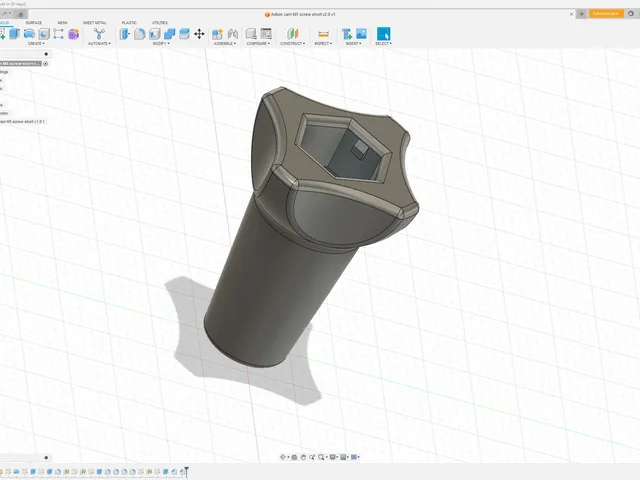
Task: Select the Joint tool icon
Action: pos(233,34)
